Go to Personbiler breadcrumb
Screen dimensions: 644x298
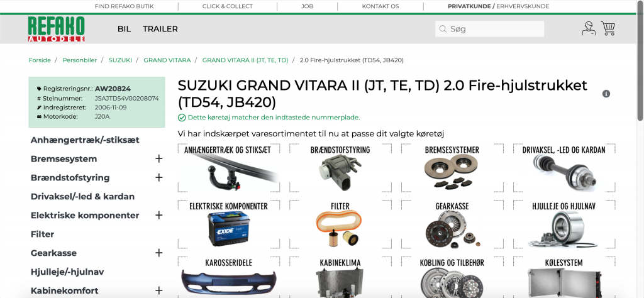pos(80,60)
